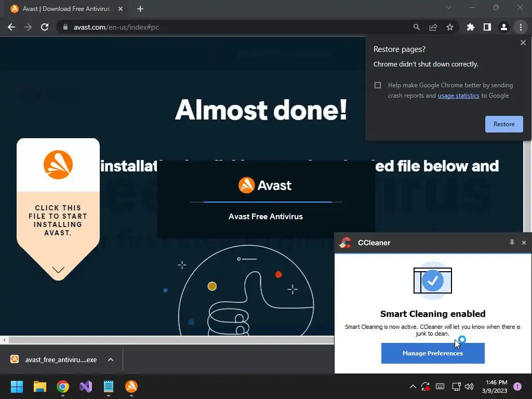Click the orange Avast file arrow logo
The height and width of the screenshot is (399, 532).
click(58, 165)
